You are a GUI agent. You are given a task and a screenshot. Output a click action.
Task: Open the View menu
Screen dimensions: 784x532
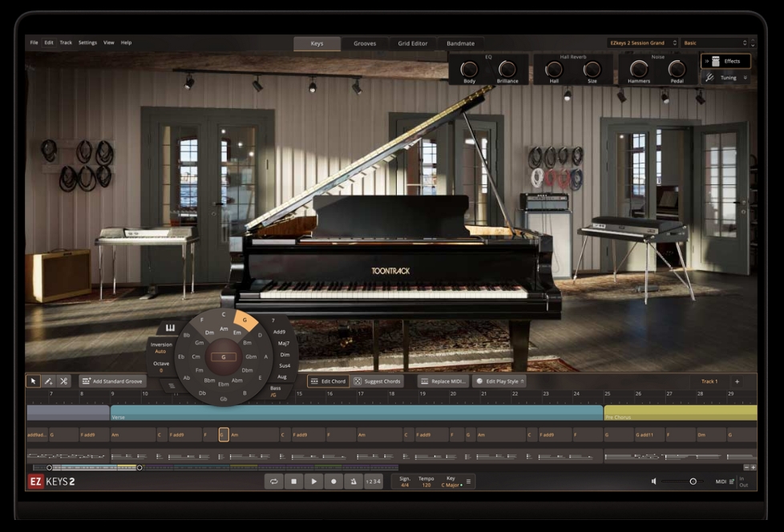(x=108, y=42)
